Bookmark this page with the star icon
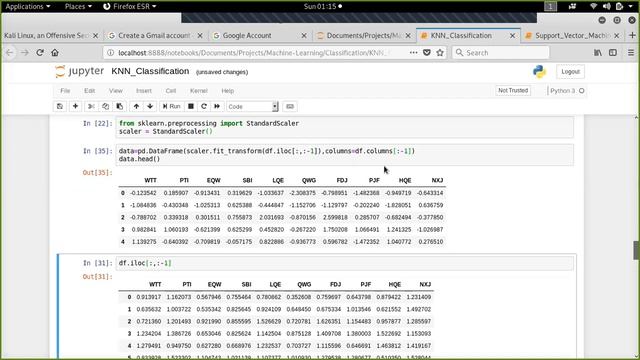640x360 pixels. click(x=440, y=53)
